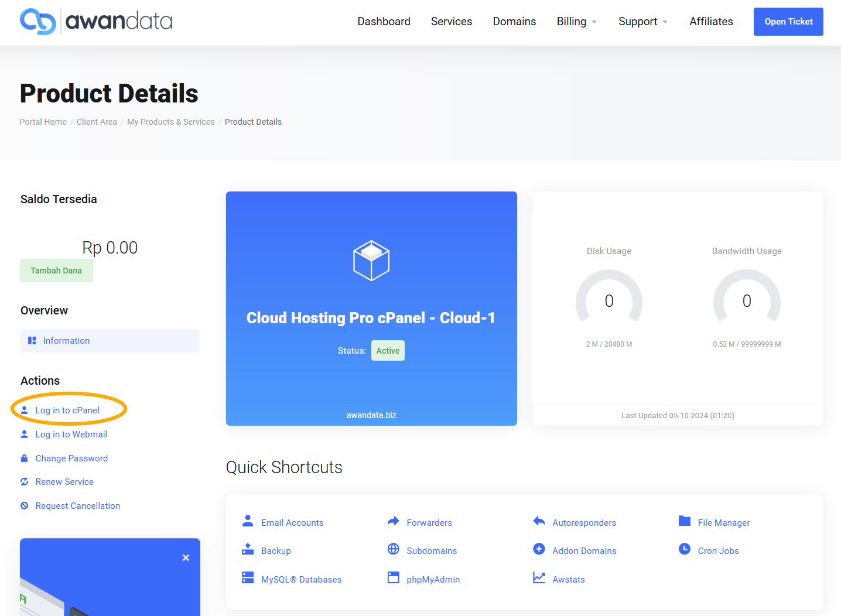Open the Cron Jobs shortcut link
The image size is (841, 616).
[719, 551]
